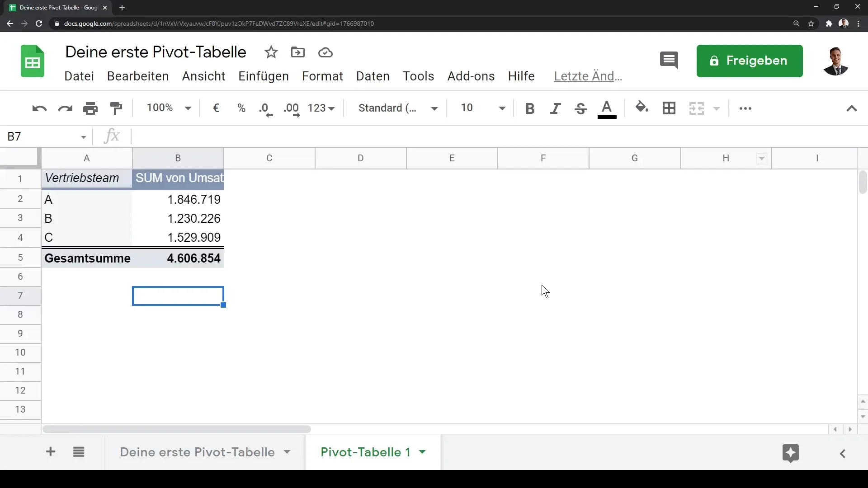Show the side panel with chevron

843,454
